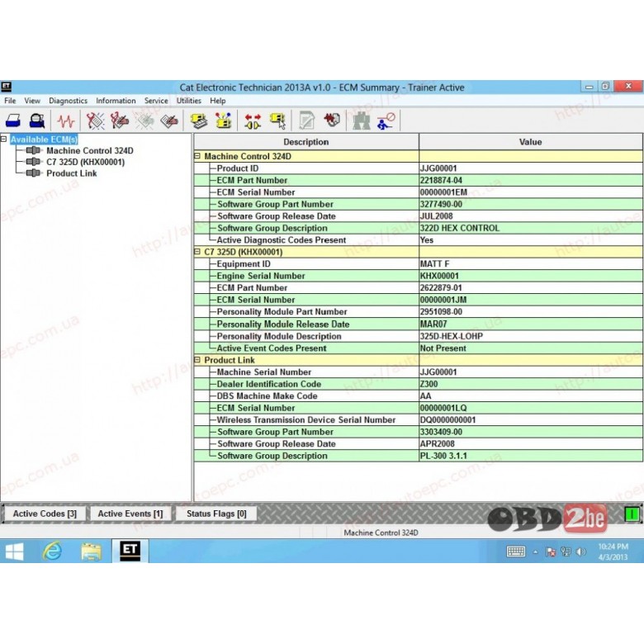Open Windows Start button
Screen dimensions: 644x644
(14, 552)
